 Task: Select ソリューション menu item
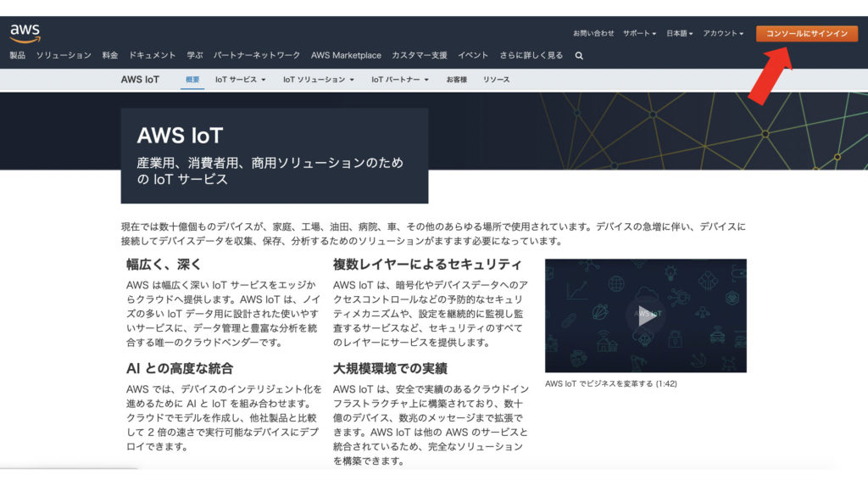(64, 56)
